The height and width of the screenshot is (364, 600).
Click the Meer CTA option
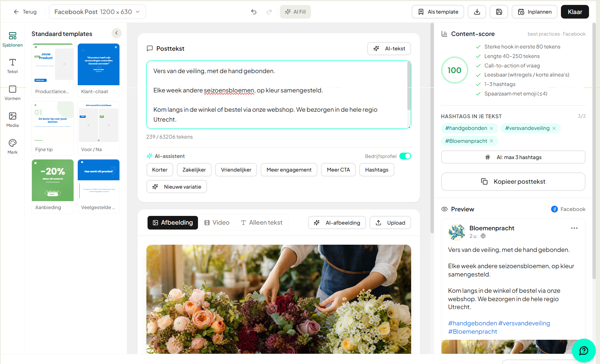click(338, 170)
